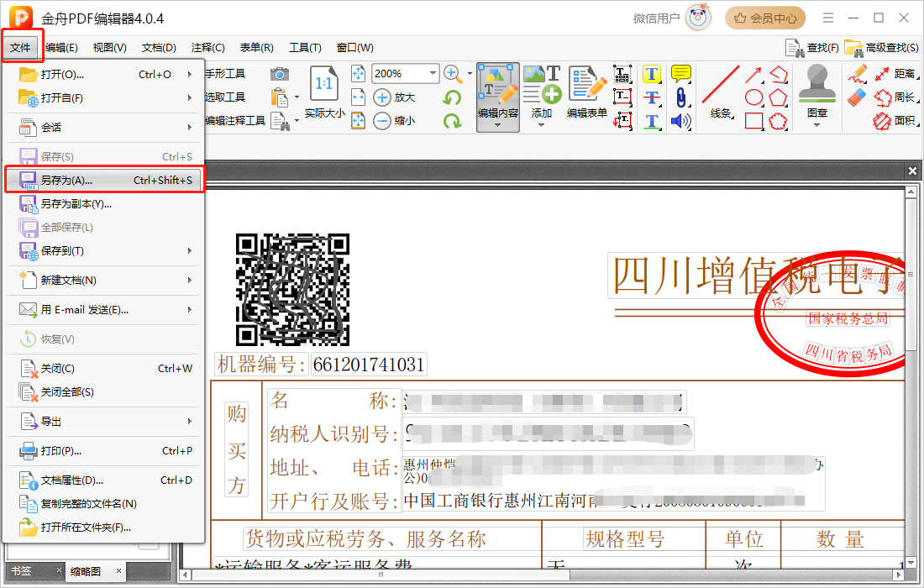The height and width of the screenshot is (588, 924).
Task: Select the regular polygon shape tool
Action: click(779, 97)
